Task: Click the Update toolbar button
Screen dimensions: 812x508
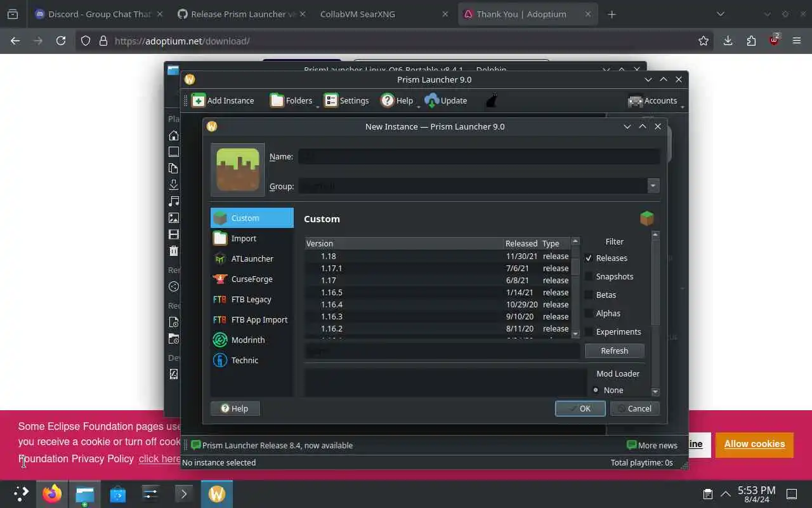Action: click(446, 100)
